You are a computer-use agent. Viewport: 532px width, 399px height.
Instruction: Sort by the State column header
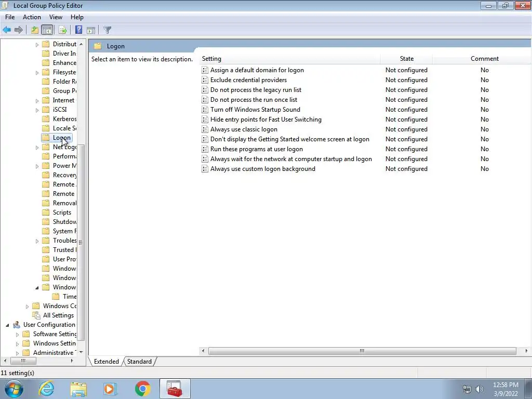point(406,59)
